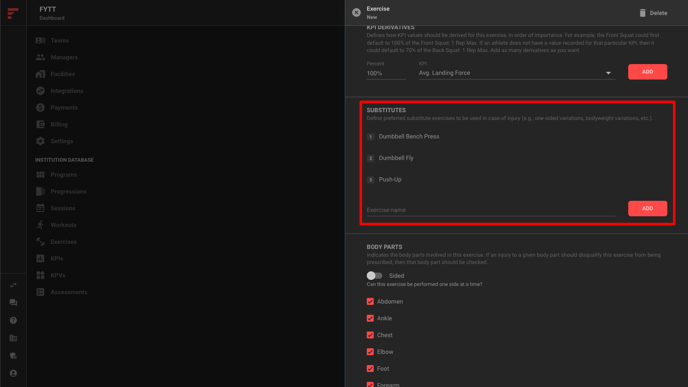Click the Teams icon in the sidebar
Screen dimensions: 688x387
pos(40,40)
